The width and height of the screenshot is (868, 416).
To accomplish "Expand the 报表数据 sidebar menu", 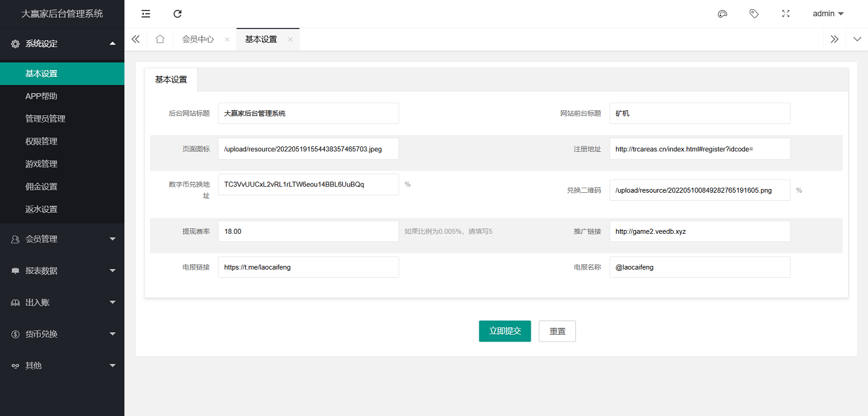I will tap(62, 271).
